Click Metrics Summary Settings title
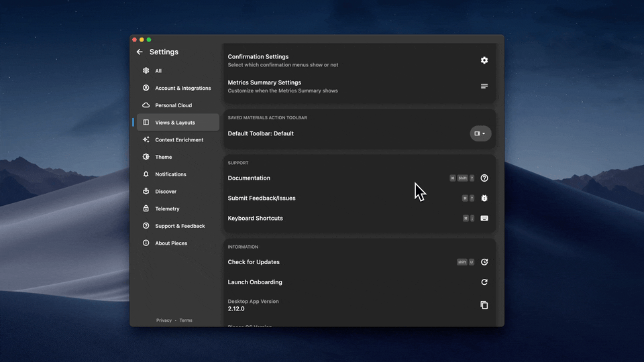The width and height of the screenshot is (644, 362). (264, 82)
